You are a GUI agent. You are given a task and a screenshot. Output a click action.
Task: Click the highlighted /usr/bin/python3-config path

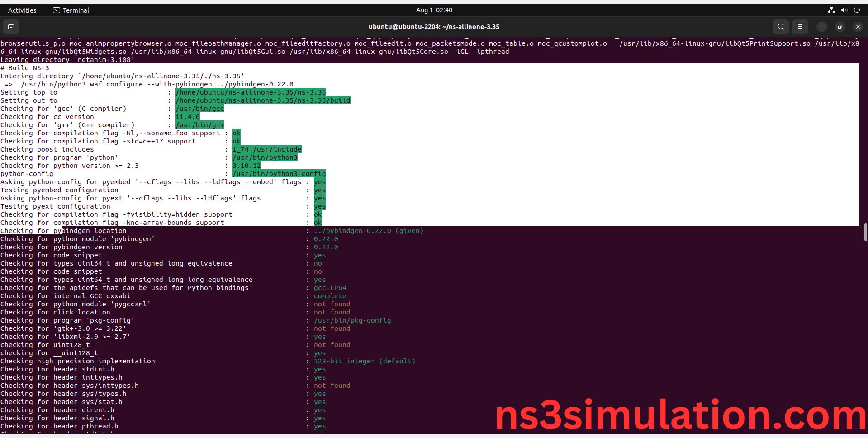tap(279, 174)
